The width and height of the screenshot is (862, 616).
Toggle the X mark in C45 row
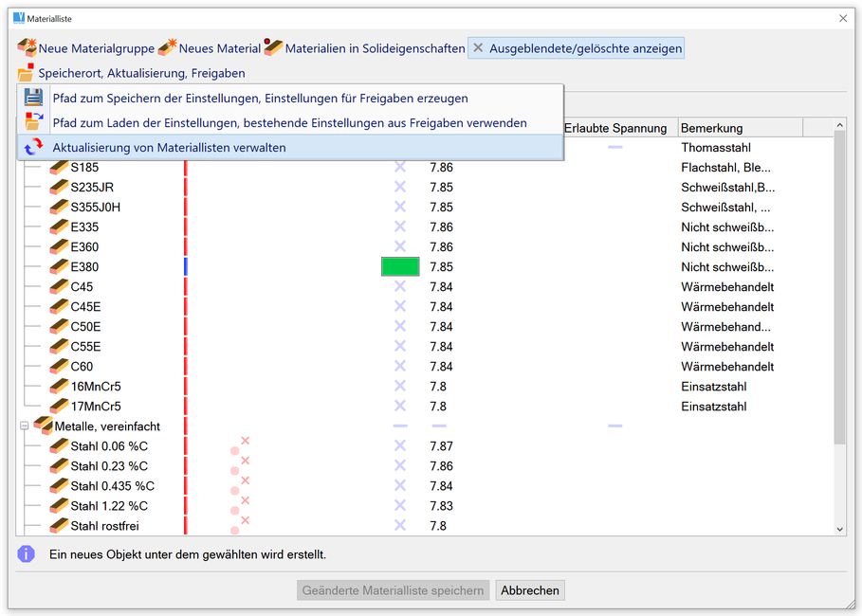[399, 286]
